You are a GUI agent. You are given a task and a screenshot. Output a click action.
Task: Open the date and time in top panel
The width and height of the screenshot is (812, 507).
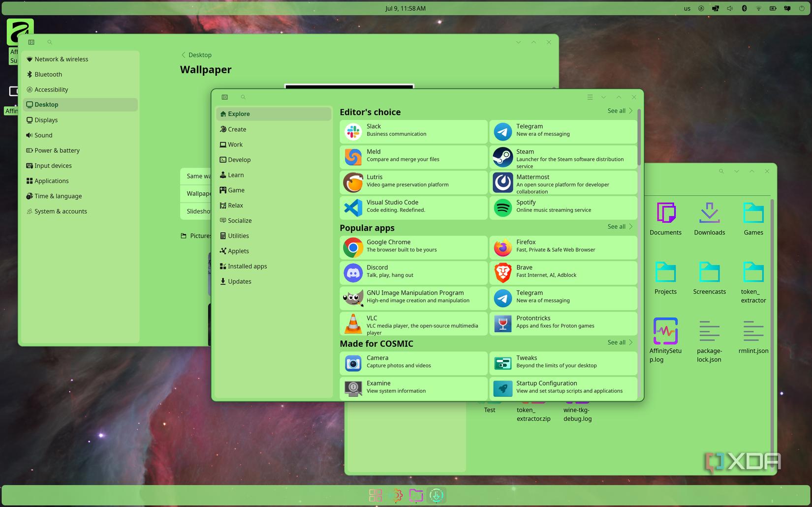[x=405, y=8]
